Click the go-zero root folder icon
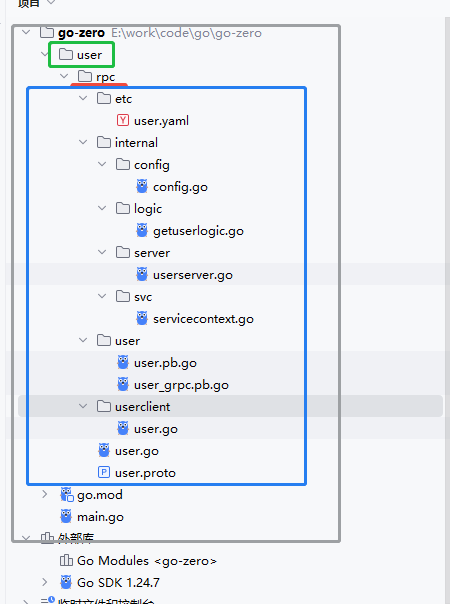The height and width of the screenshot is (604, 450). pos(47,32)
